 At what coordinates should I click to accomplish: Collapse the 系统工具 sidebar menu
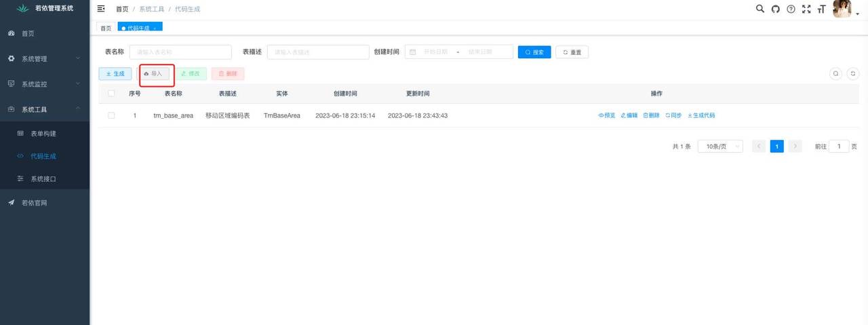45,109
